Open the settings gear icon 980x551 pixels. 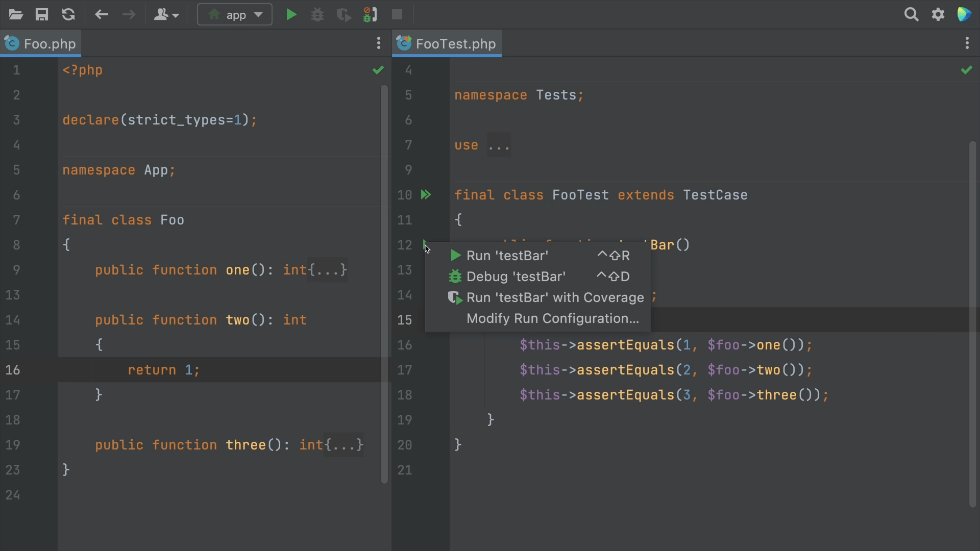pyautogui.click(x=938, y=15)
